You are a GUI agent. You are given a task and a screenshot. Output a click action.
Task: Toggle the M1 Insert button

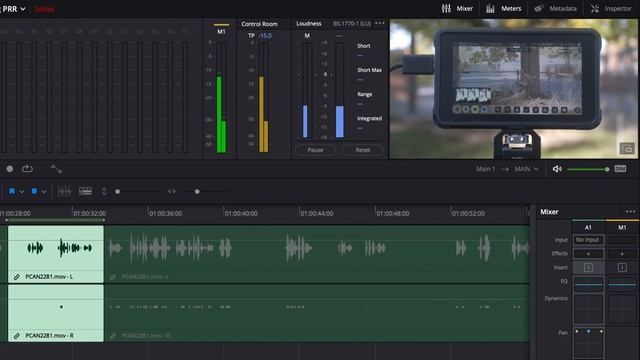click(x=622, y=268)
